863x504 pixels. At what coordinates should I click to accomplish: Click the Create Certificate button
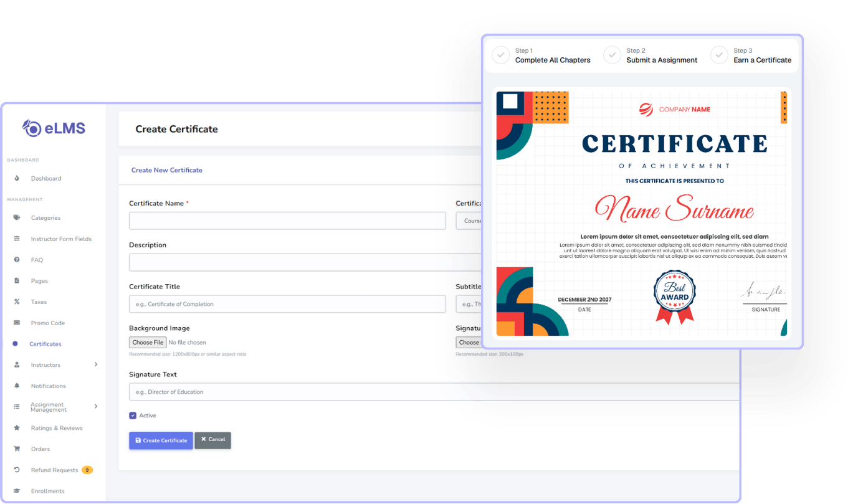[161, 440]
